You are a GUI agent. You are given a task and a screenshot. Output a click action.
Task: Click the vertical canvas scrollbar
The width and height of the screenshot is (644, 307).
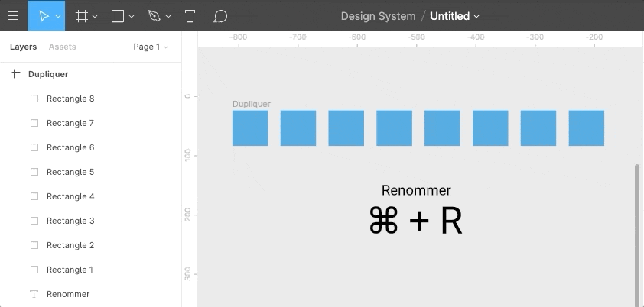637,235
